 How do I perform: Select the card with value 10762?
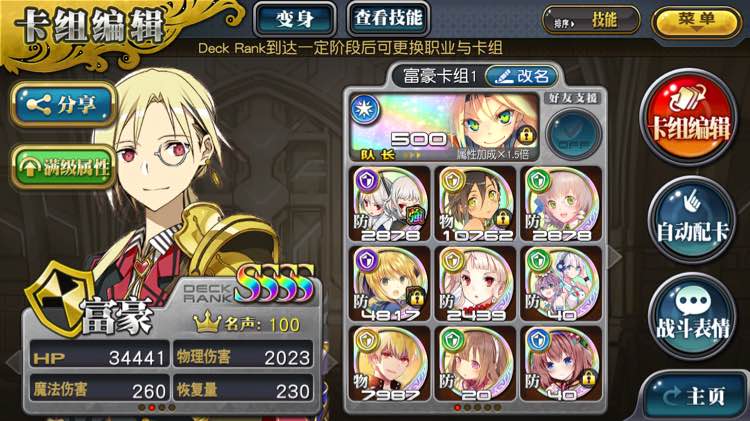pyautogui.click(x=476, y=204)
